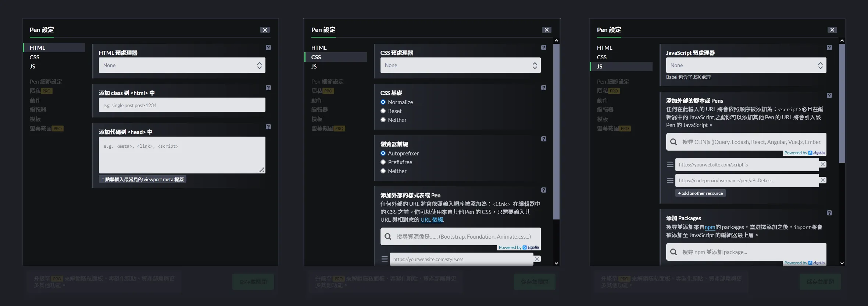Select the Reset radio under CSS 基礎
The height and width of the screenshot is (306, 868).
(383, 111)
